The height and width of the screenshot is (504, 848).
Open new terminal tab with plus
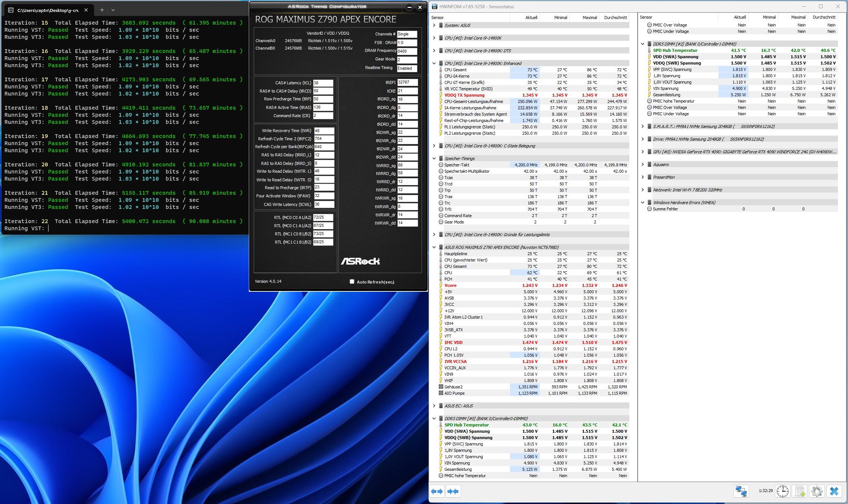[101, 10]
